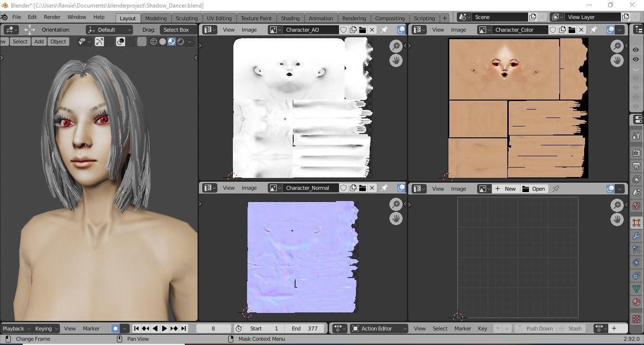Open the File menu
The width and height of the screenshot is (644, 345).
[x=16, y=17]
